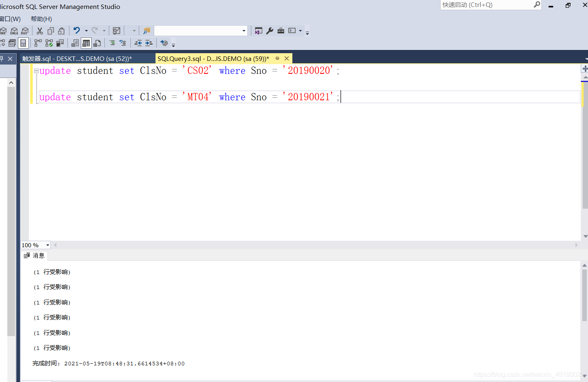
Task: Click the command window icon
Action: coord(292,30)
